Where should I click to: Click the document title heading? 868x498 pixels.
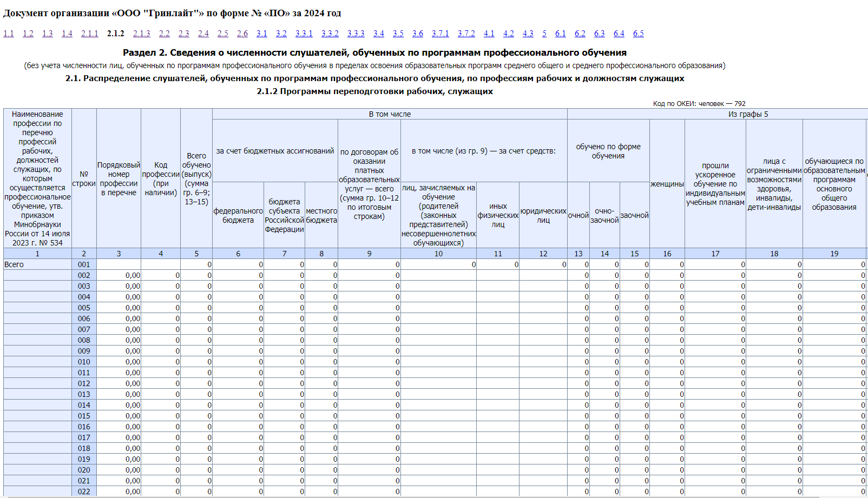(x=172, y=13)
